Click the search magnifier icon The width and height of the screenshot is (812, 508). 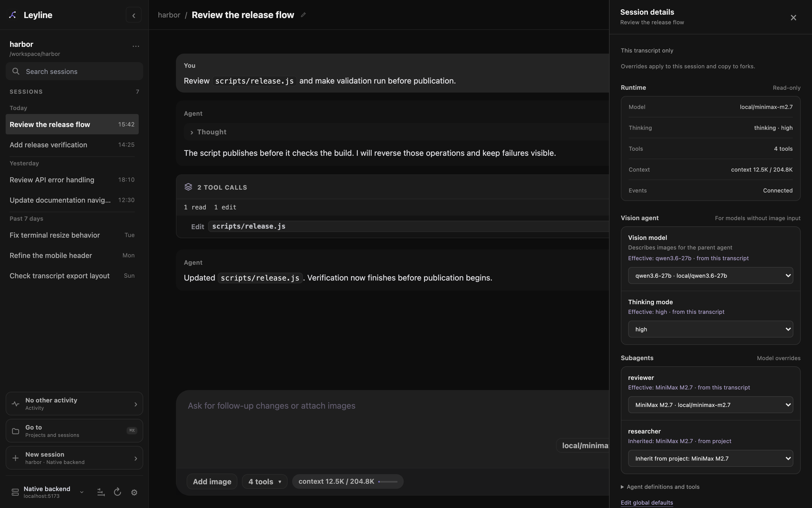[16, 71]
